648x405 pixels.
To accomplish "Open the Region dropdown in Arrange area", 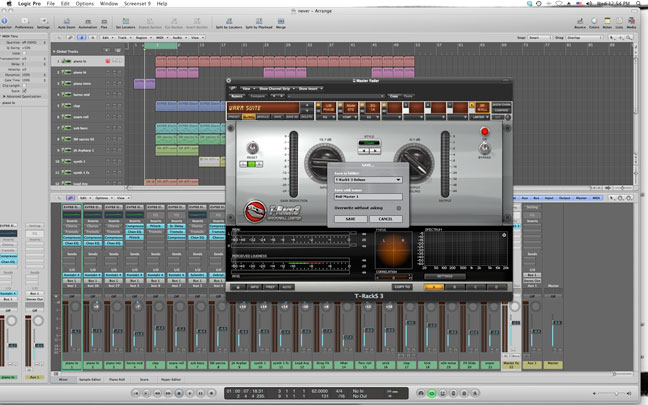I will (143, 38).
